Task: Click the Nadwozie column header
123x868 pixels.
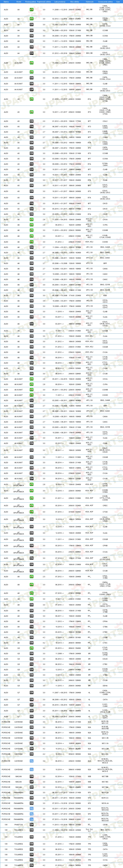Action: tap(89, 2)
